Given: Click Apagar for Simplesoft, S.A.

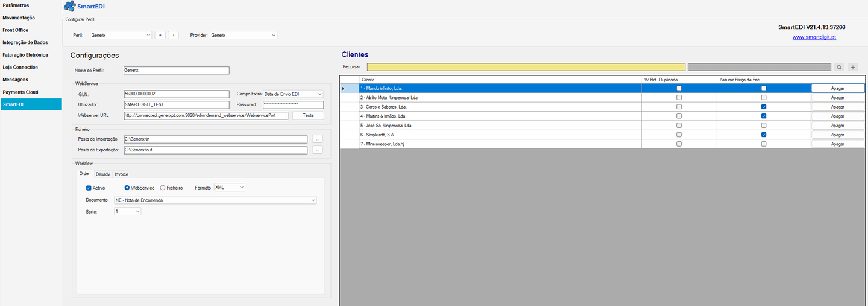Looking at the screenshot, I should pyautogui.click(x=838, y=135).
